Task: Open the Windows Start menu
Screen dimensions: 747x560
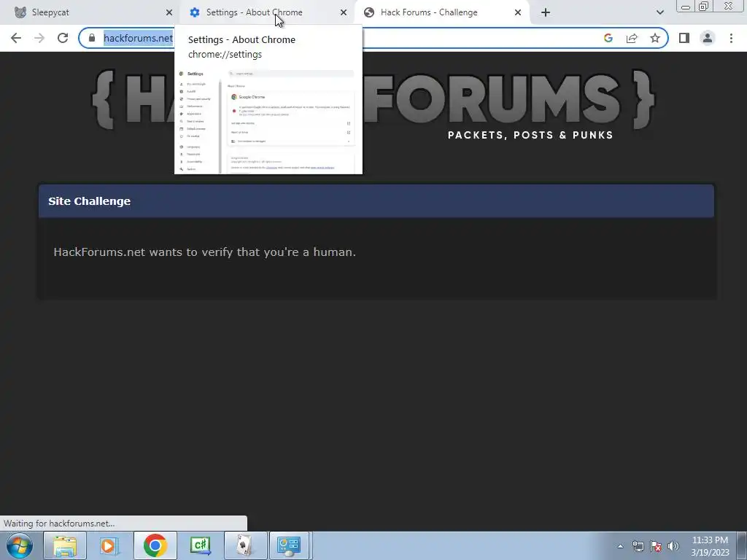Action: coord(20,545)
